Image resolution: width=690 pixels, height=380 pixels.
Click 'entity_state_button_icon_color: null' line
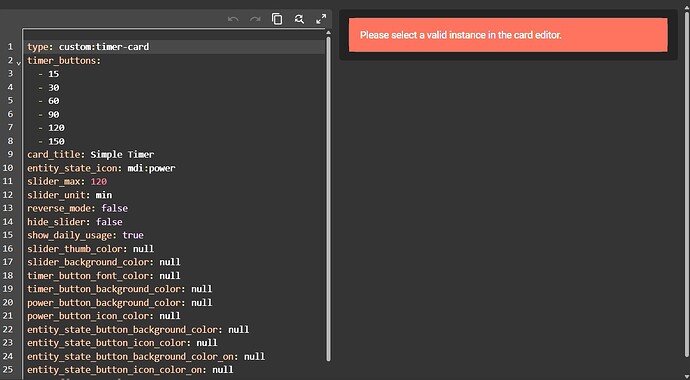122,342
